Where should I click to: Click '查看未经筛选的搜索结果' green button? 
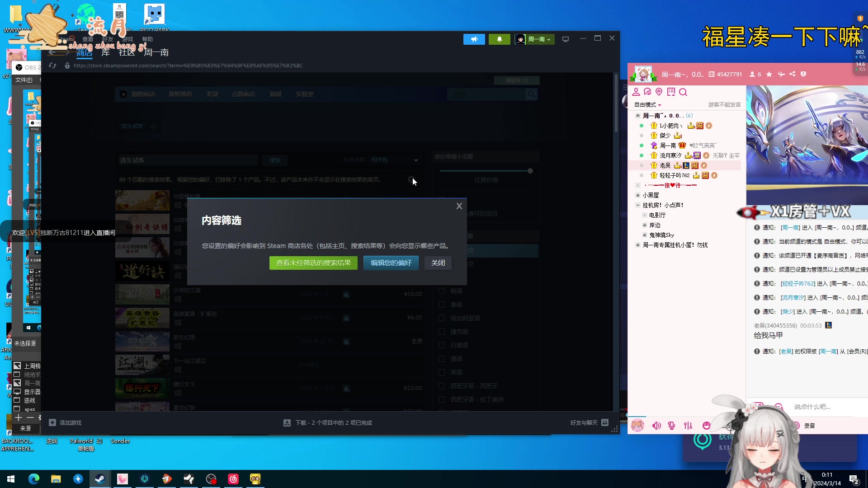pos(313,263)
